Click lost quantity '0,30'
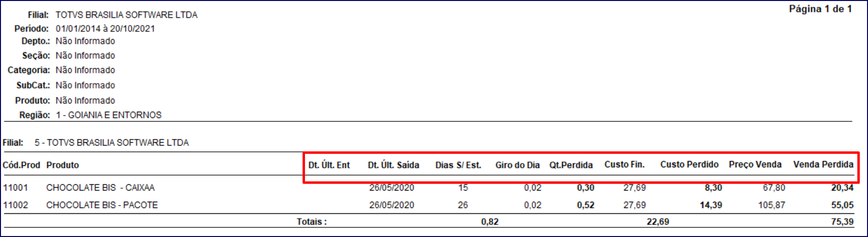 (x=585, y=188)
